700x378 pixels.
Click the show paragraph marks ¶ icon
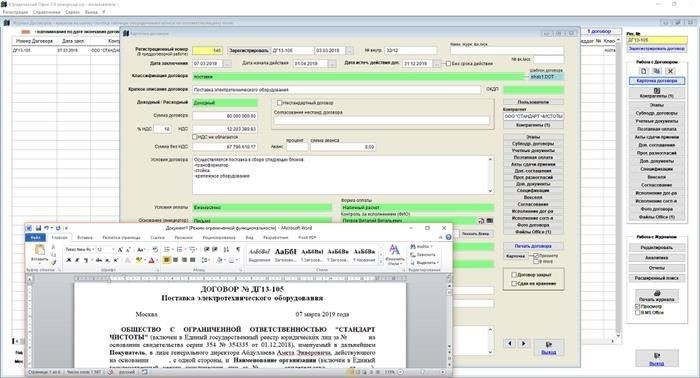click(238, 249)
